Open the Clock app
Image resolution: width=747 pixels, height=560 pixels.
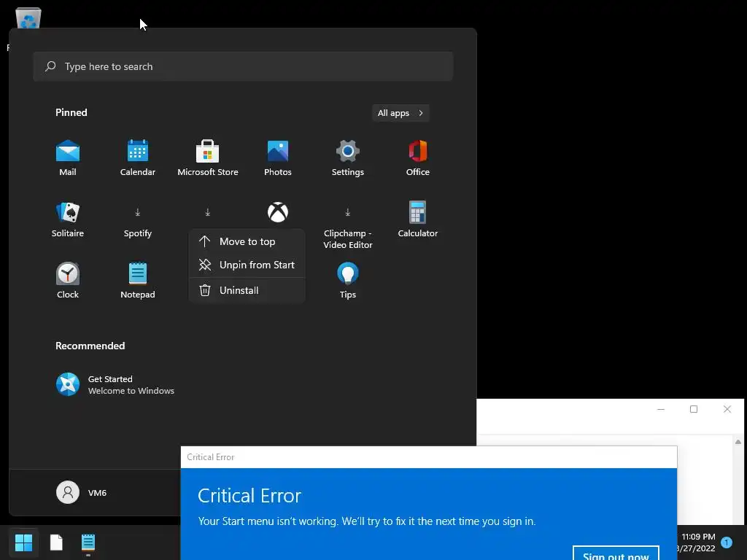68,281
